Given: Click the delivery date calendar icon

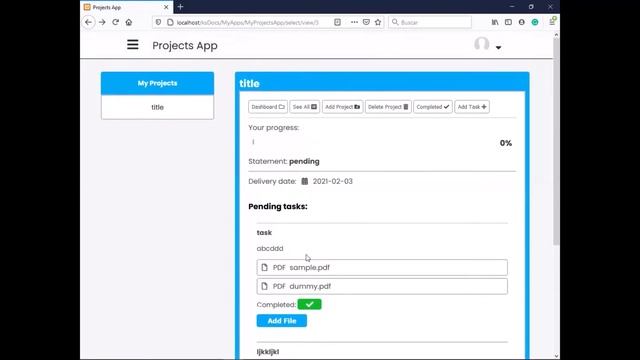Looking at the screenshot, I should 304,181.
